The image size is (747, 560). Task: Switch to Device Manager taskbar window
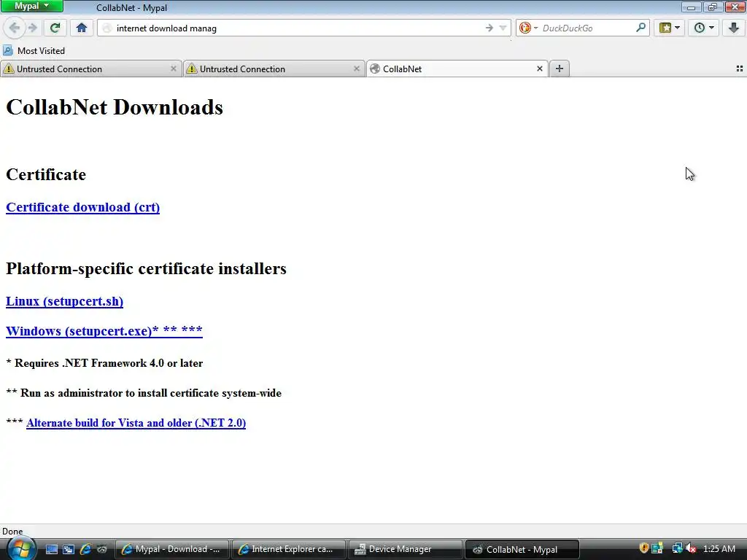405,549
